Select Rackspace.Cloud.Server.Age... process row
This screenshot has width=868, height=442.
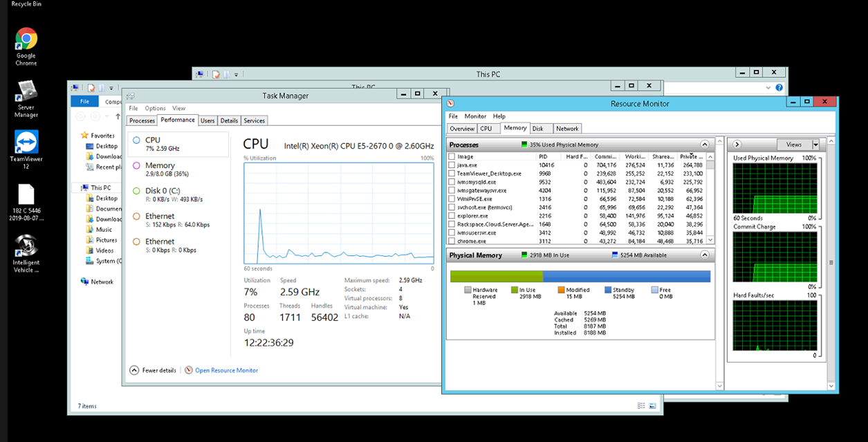click(x=578, y=224)
